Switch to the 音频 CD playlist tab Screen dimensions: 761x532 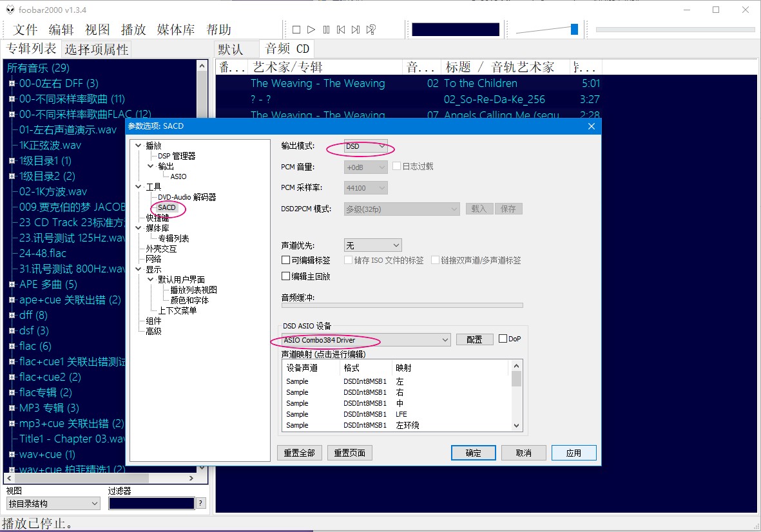coord(287,48)
